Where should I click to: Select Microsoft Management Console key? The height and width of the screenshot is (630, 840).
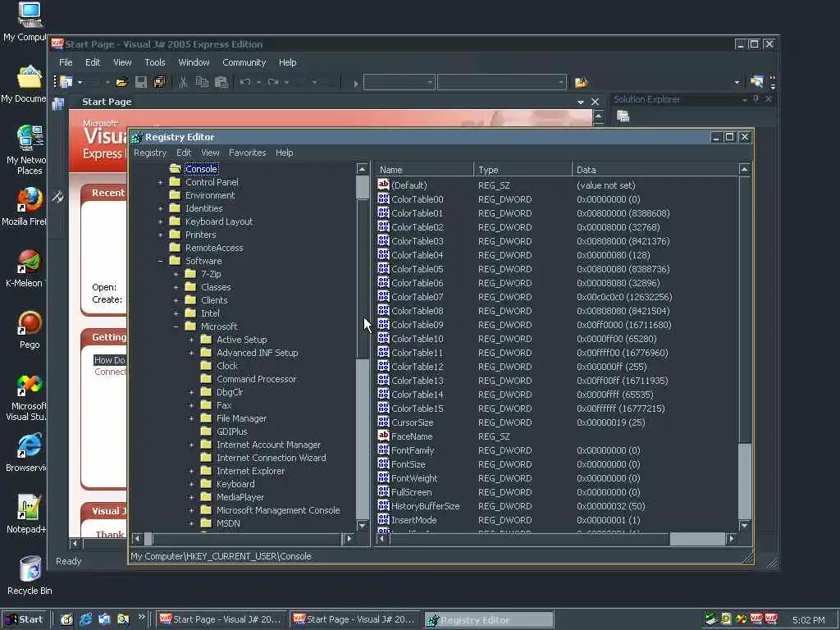278,510
